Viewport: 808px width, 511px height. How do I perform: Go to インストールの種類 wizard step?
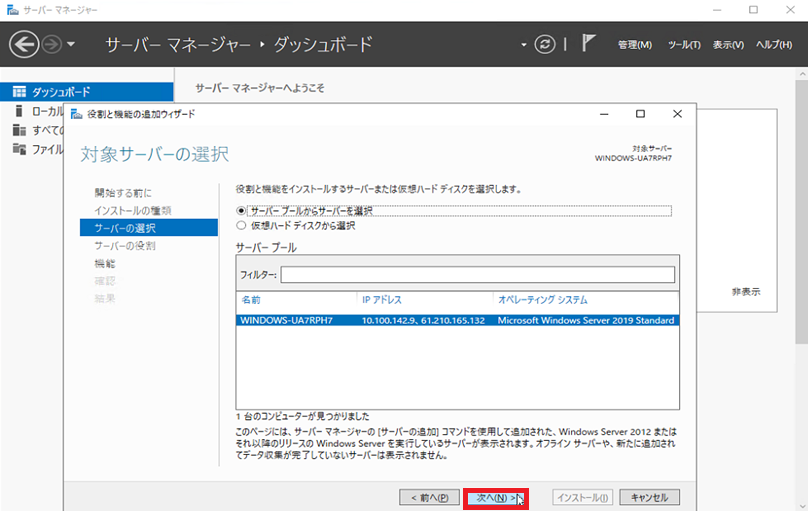coord(133,210)
